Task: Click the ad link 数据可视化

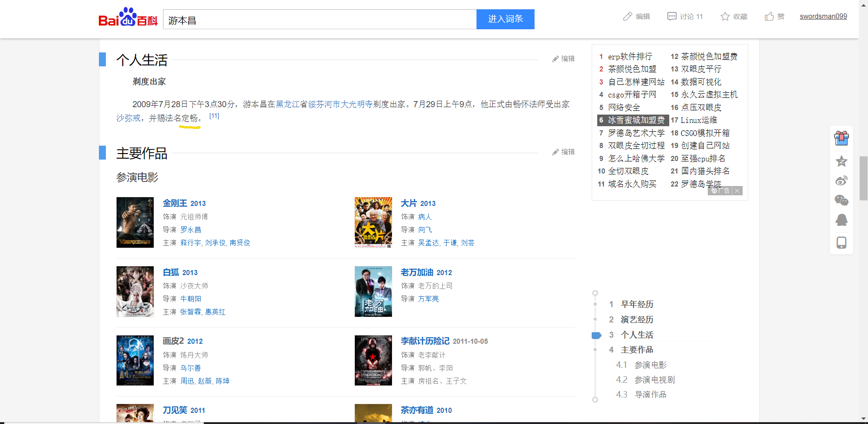Action: tap(701, 82)
